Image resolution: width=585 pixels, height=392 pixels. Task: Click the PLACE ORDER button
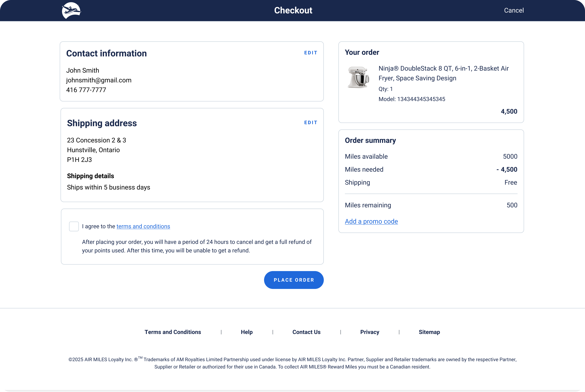tap(294, 280)
